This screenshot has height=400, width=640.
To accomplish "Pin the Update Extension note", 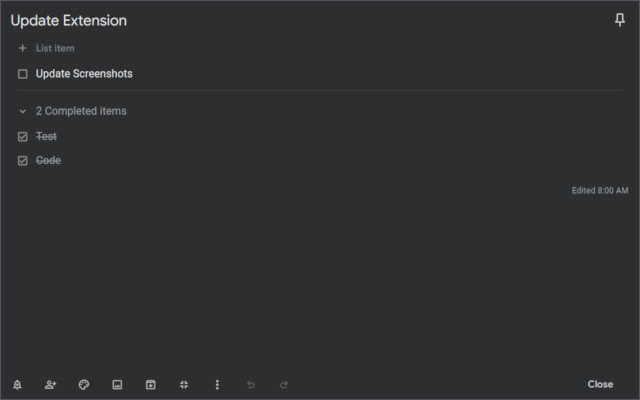I will click(x=620, y=21).
